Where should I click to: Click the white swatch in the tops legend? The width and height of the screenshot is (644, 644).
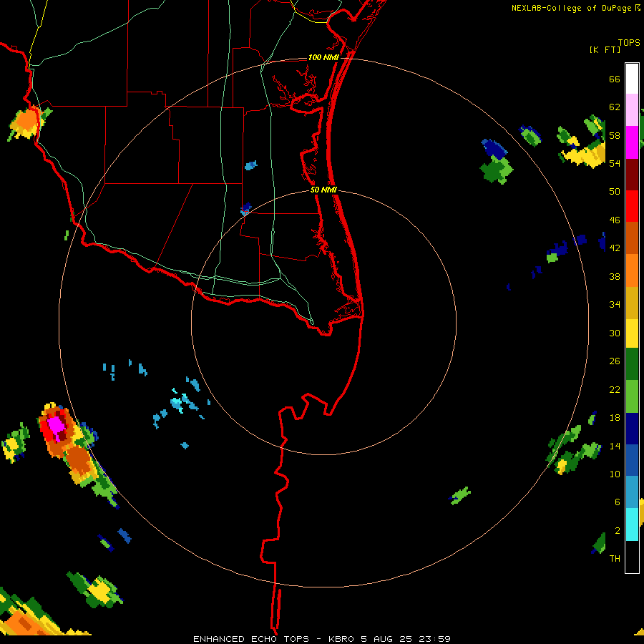[632, 79]
